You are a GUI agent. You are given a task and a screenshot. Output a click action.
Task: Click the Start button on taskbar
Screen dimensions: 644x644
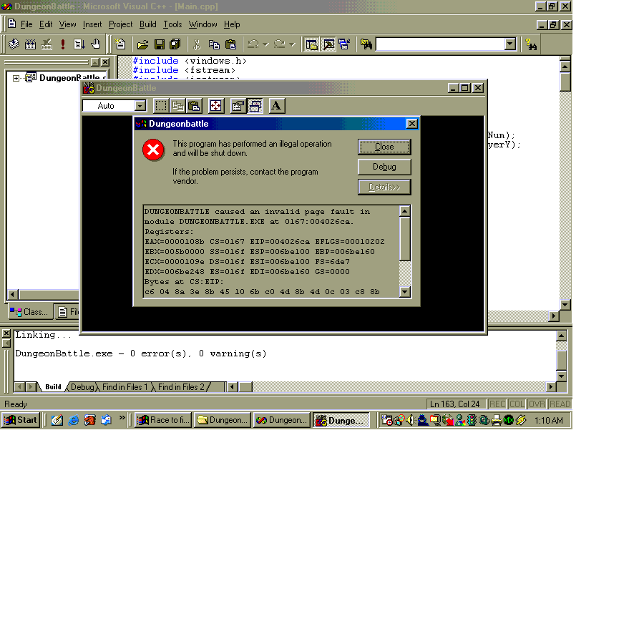tap(21, 420)
